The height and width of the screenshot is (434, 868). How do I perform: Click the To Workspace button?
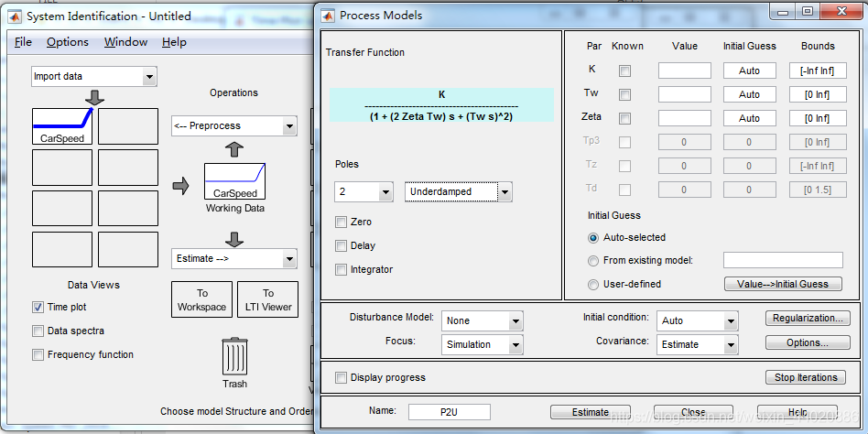click(202, 299)
